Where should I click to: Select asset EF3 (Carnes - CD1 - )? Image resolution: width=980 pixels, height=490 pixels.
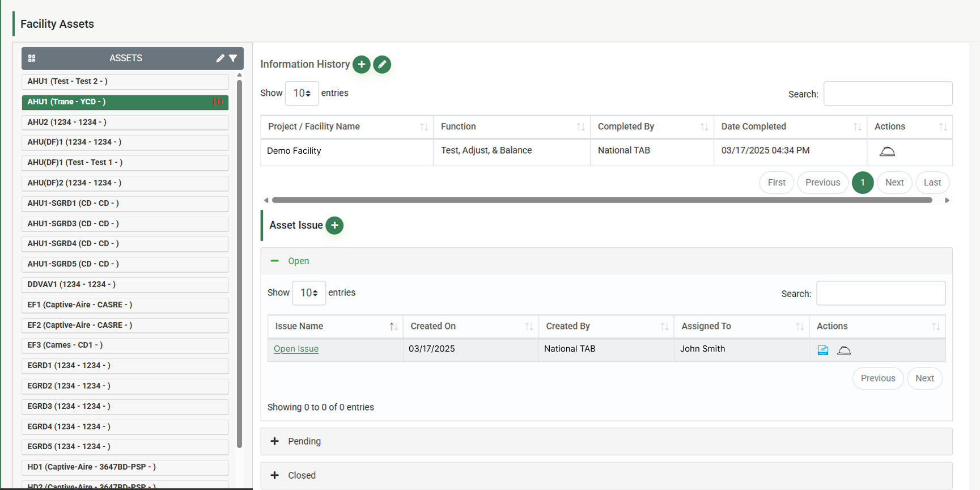tap(125, 345)
